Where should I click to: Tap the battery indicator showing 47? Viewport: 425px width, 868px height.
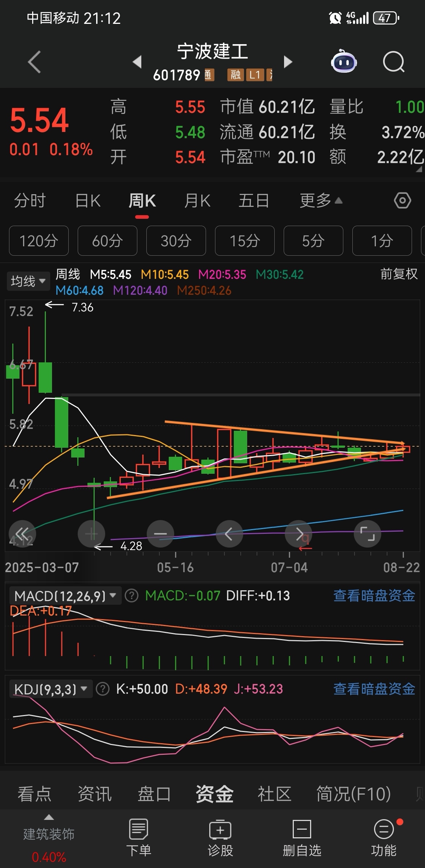[x=386, y=18]
